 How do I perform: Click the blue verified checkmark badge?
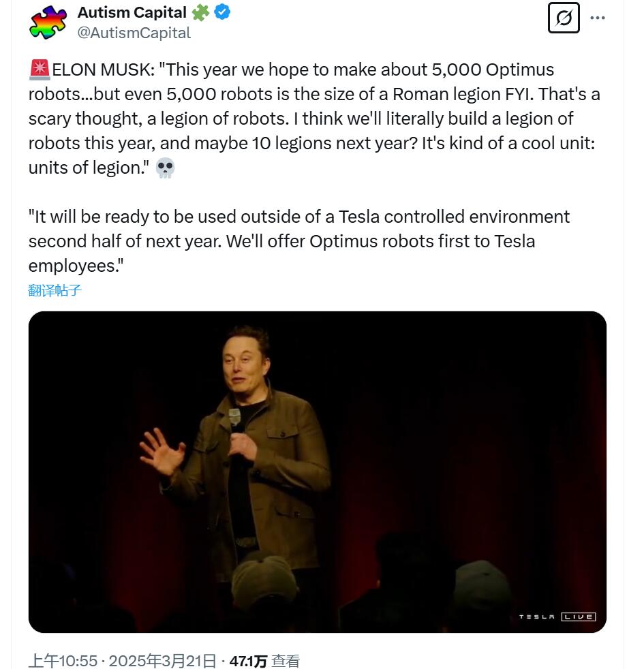point(223,12)
